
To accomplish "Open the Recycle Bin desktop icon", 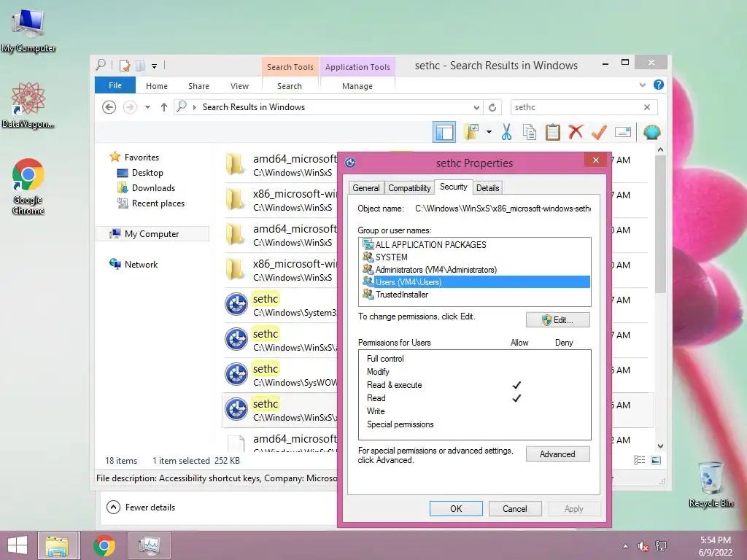I will (x=711, y=484).
